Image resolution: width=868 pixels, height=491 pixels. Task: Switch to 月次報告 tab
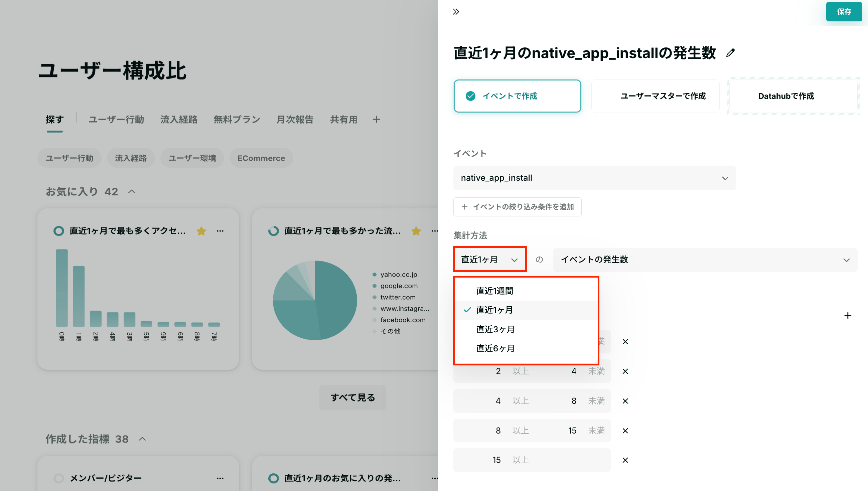pyautogui.click(x=295, y=119)
